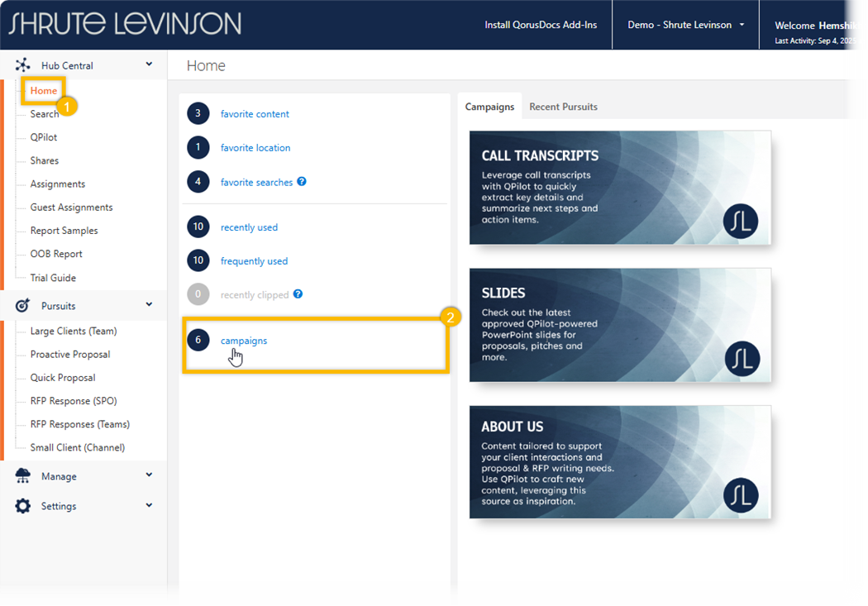
Task: Open the Demo - Shrute Levinson dropdown
Action: click(685, 25)
